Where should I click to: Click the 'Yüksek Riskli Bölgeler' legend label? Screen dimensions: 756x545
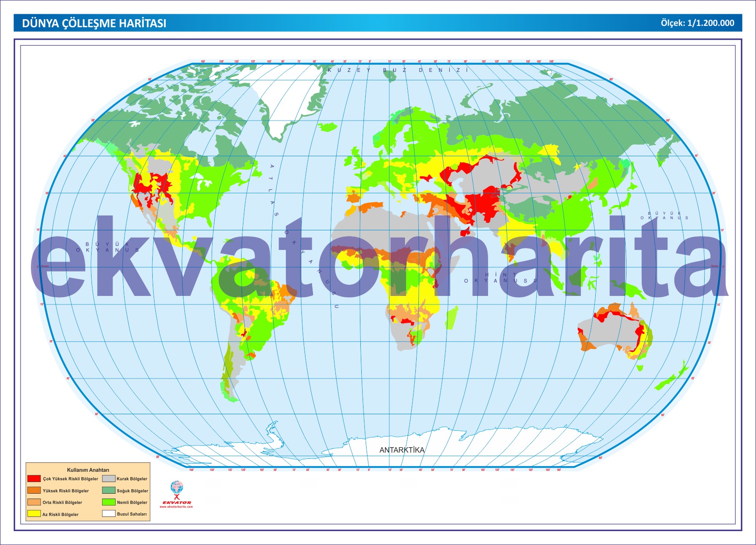66,491
